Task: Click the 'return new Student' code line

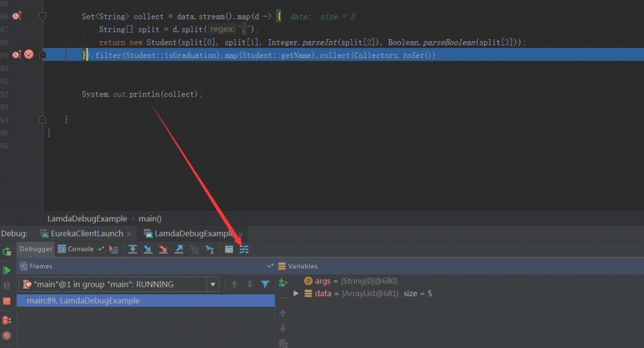Action: point(312,42)
